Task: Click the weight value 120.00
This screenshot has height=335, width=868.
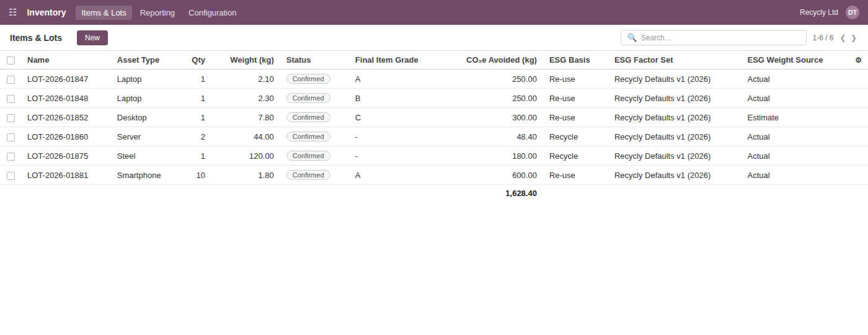Action: coord(262,156)
